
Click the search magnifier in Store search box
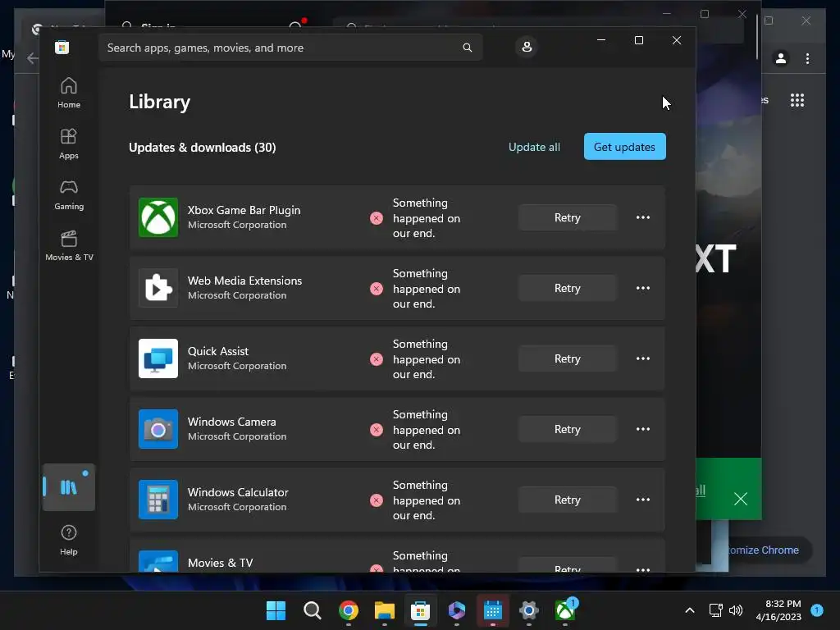(x=467, y=48)
